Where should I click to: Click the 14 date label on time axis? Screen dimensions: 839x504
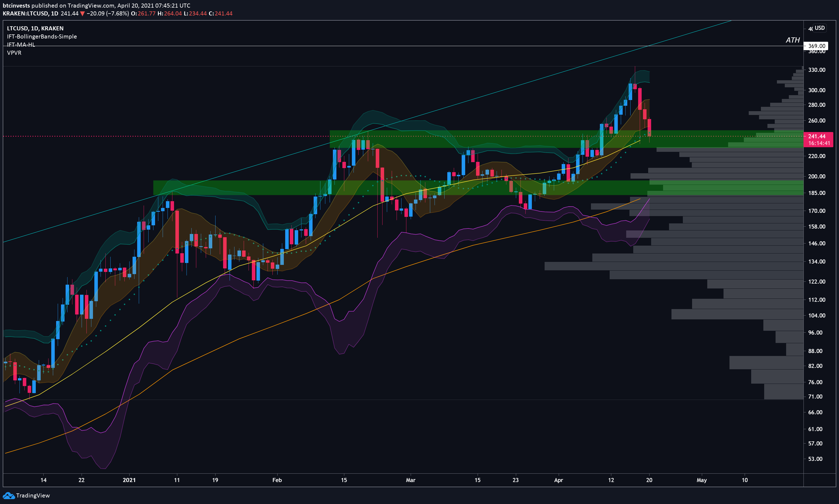point(43,480)
